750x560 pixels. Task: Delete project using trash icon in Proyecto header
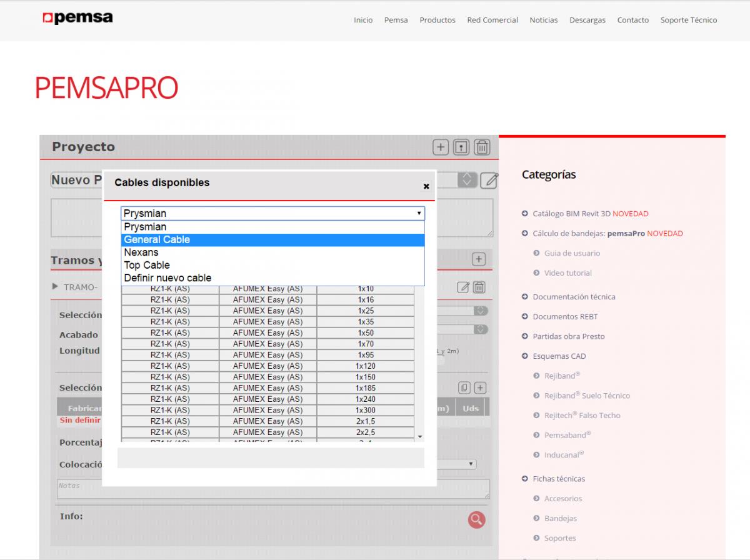[x=482, y=147]
